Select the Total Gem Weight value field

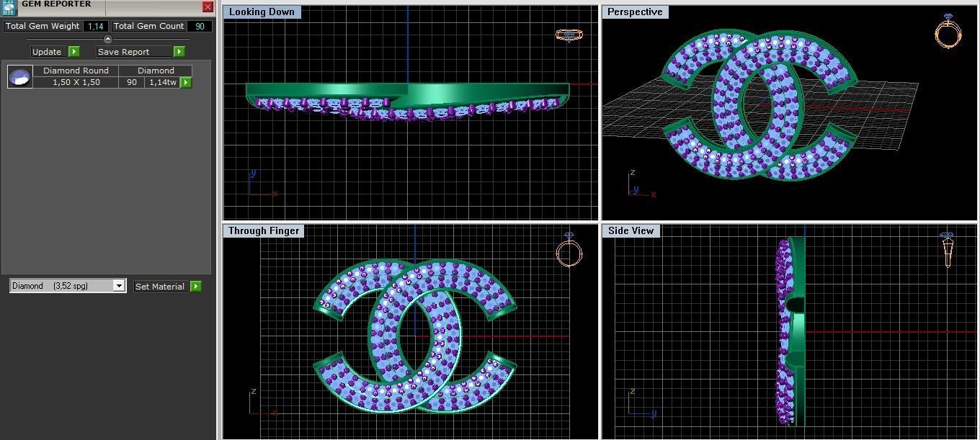point(95,26)
